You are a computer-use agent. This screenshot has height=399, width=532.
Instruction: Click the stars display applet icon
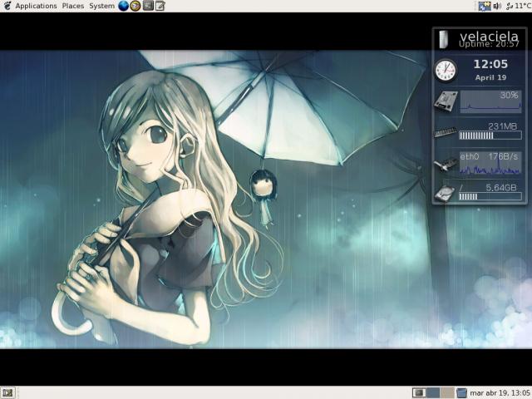485,6
